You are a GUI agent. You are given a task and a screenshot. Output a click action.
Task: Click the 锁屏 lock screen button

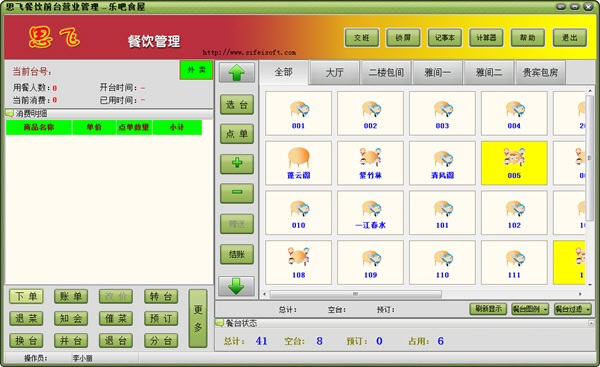[403, 38]
